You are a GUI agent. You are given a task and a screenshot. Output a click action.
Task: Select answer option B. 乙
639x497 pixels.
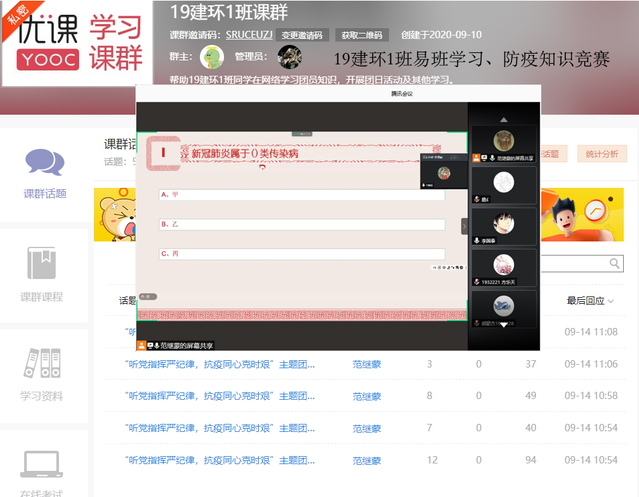point(300,225)
